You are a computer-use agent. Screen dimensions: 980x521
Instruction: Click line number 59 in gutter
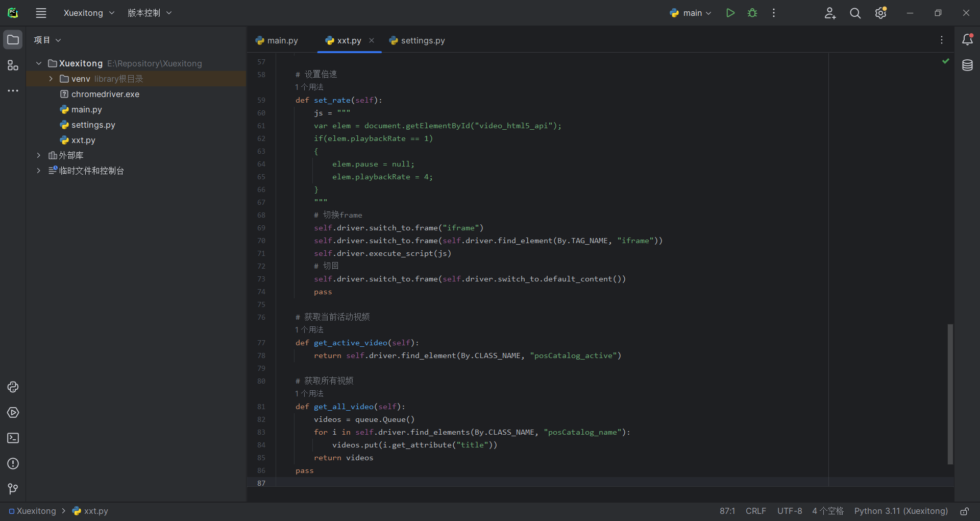261,100
